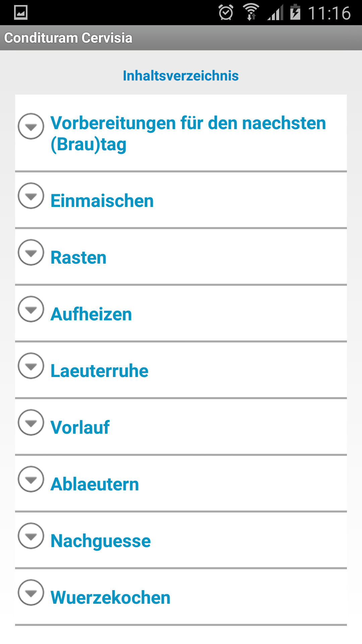Tap the Laeuterruhe arrow icon
Viewport: 362px width, 644px height.
(x=31, y=366)
